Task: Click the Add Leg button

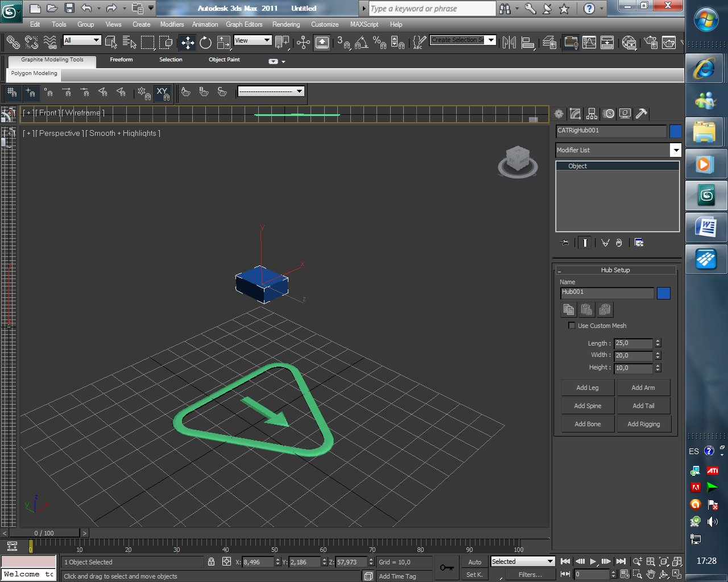Action: tap(588, 388)
